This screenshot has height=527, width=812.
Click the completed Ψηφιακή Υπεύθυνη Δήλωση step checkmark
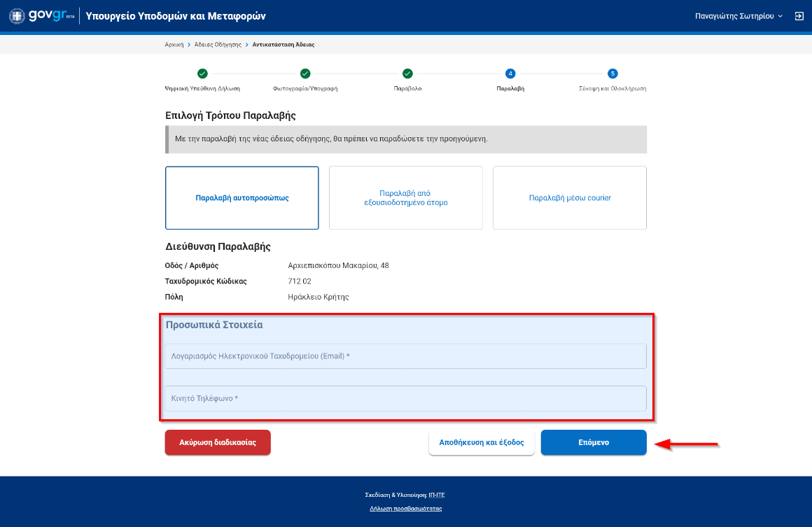pyautogui.click(x=202, y=73)
